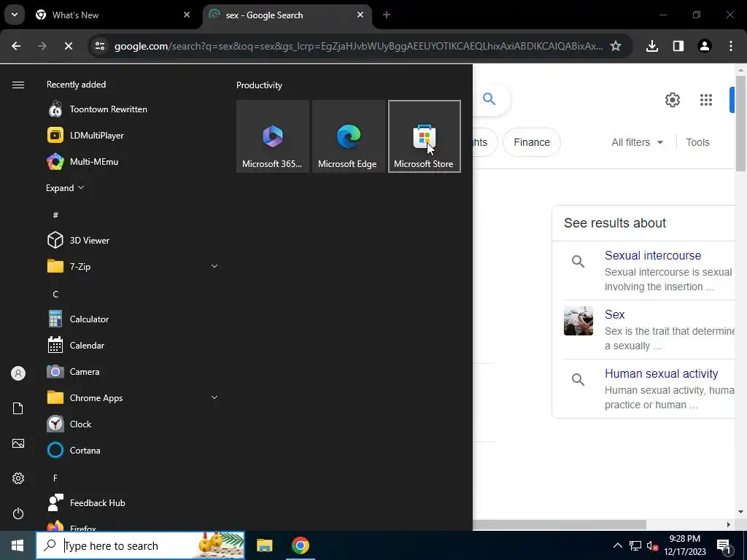Image resolution: width=747 pixels, height=560 pixels.
Task: Open the notification center icon
Action: coord(724,545)
